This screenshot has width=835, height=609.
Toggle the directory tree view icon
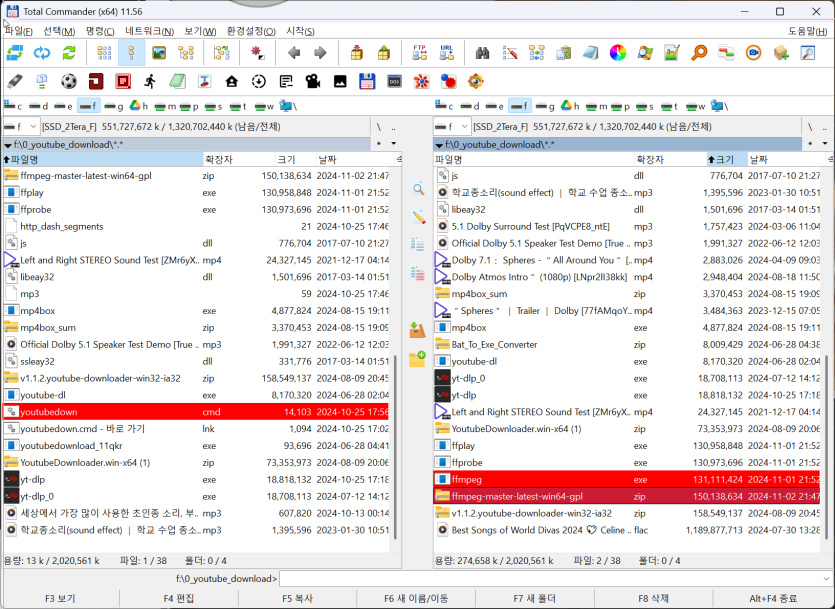click(186, 53)
